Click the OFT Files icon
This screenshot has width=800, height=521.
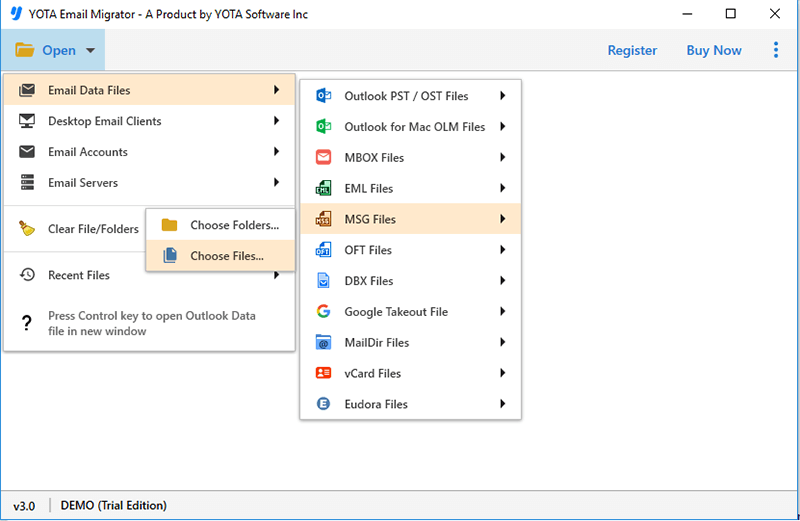pos(323,250)
